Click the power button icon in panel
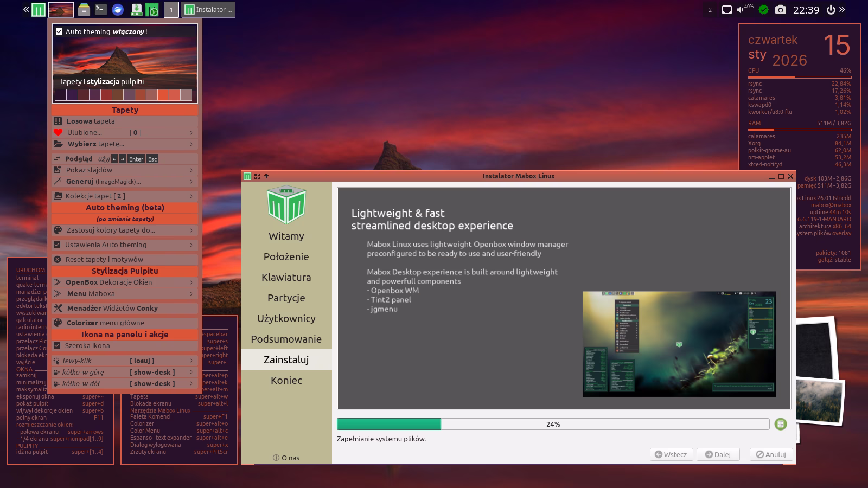This screenshot has height=488, width=868. 830,10
